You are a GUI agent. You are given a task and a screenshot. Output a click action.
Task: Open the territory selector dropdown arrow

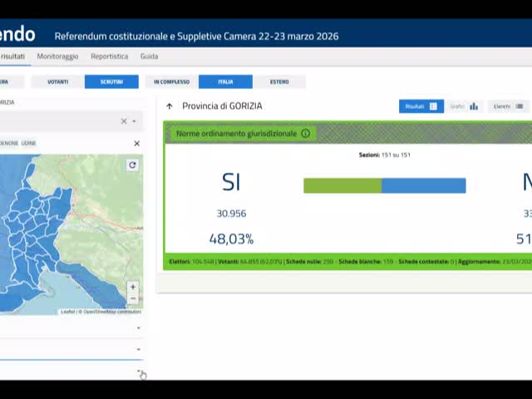click(135, 121)
